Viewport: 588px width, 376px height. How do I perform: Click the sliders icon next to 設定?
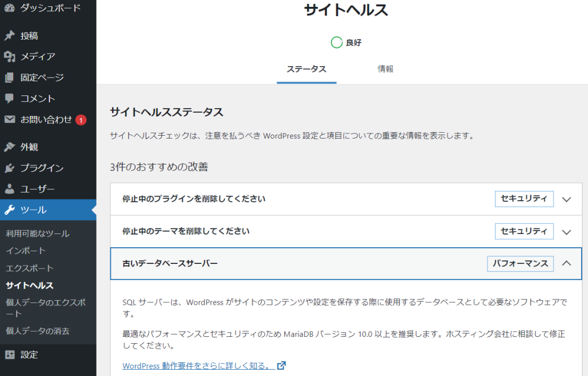coord(9,355)
